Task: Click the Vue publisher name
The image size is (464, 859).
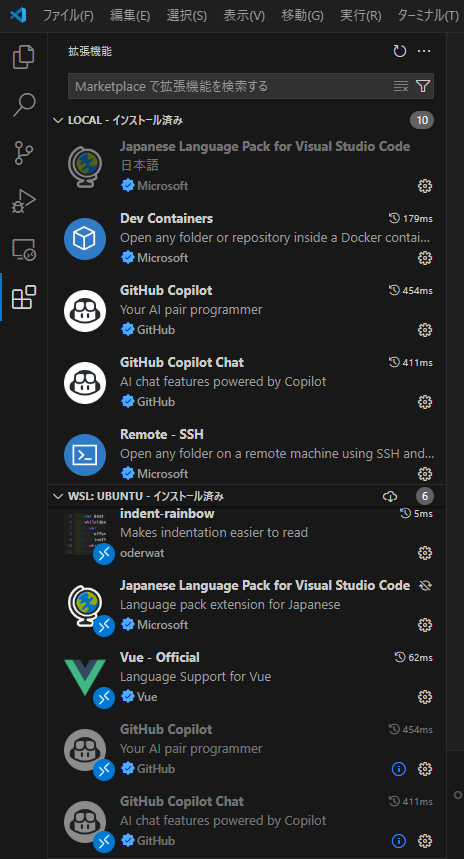Action: pos(147,697)
